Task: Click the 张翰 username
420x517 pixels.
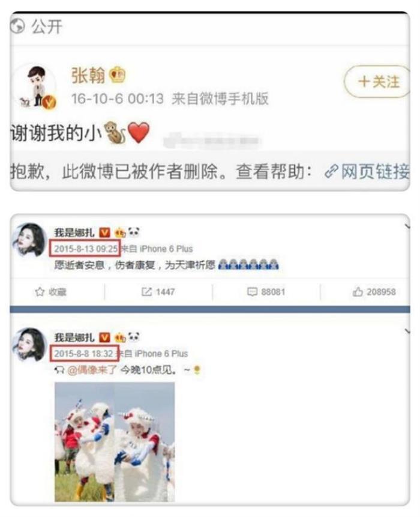Action: pos(88,76)
